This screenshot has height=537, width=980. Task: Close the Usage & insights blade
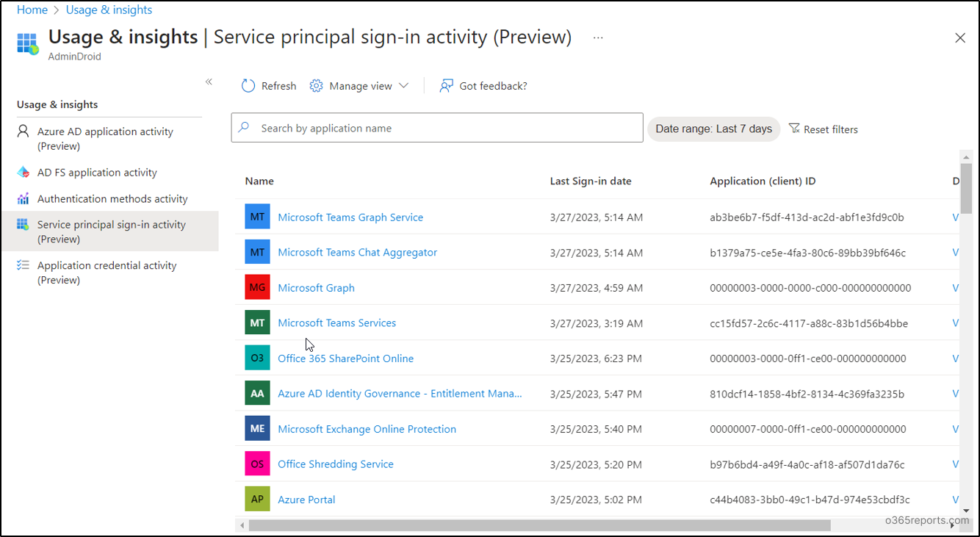(960, 37)
